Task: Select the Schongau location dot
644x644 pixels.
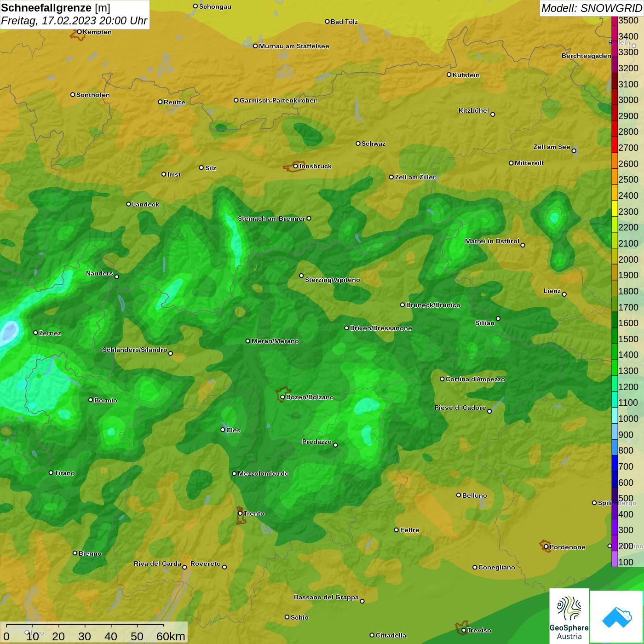Action: [195, 6]
